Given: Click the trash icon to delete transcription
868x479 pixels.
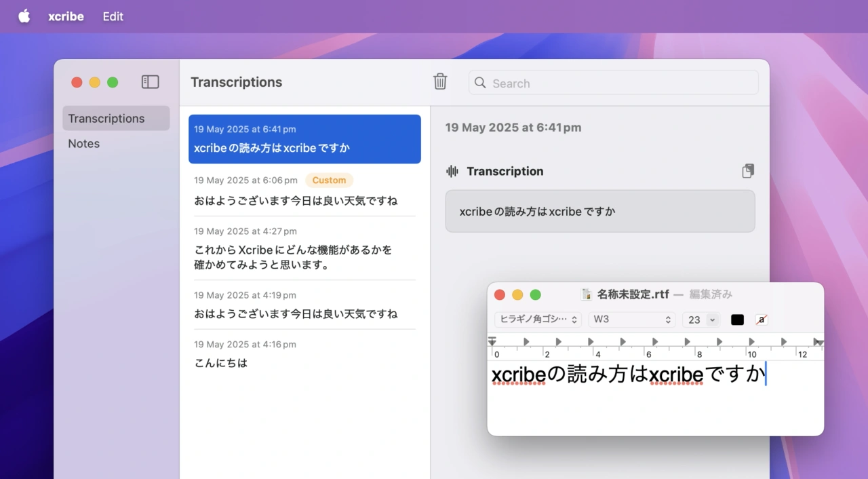Looking at the screenshot, I should tap(440, 82).
